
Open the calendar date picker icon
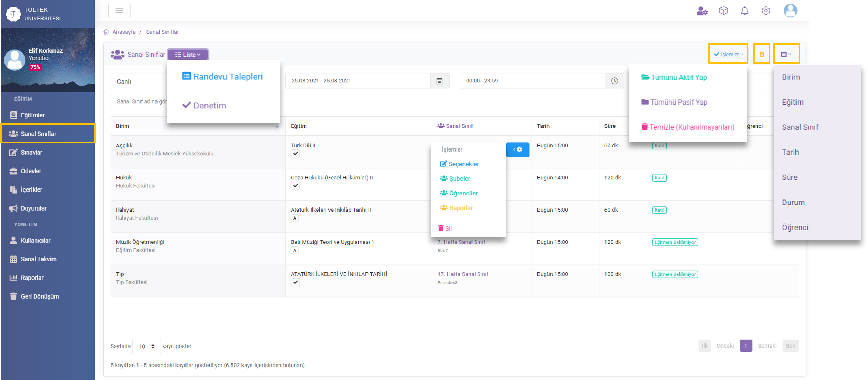[439, 81]
